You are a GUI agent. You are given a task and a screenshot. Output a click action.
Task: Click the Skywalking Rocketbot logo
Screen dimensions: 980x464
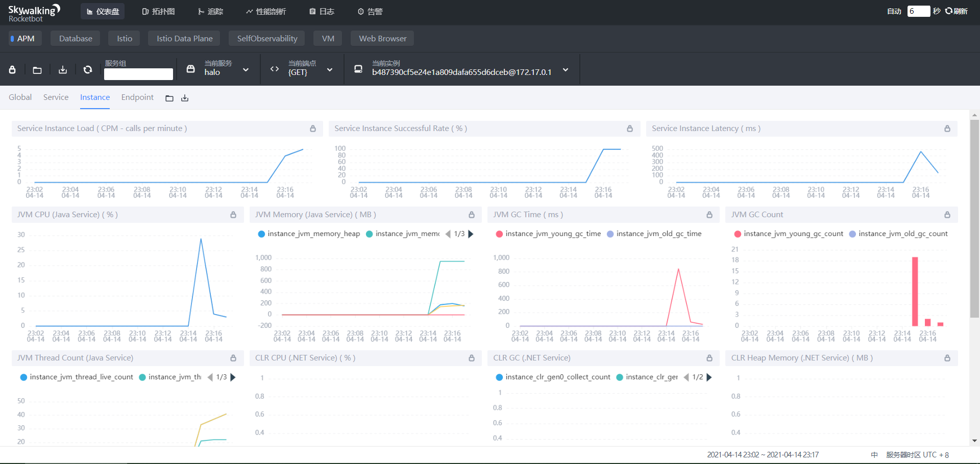(x=34, y=13)
